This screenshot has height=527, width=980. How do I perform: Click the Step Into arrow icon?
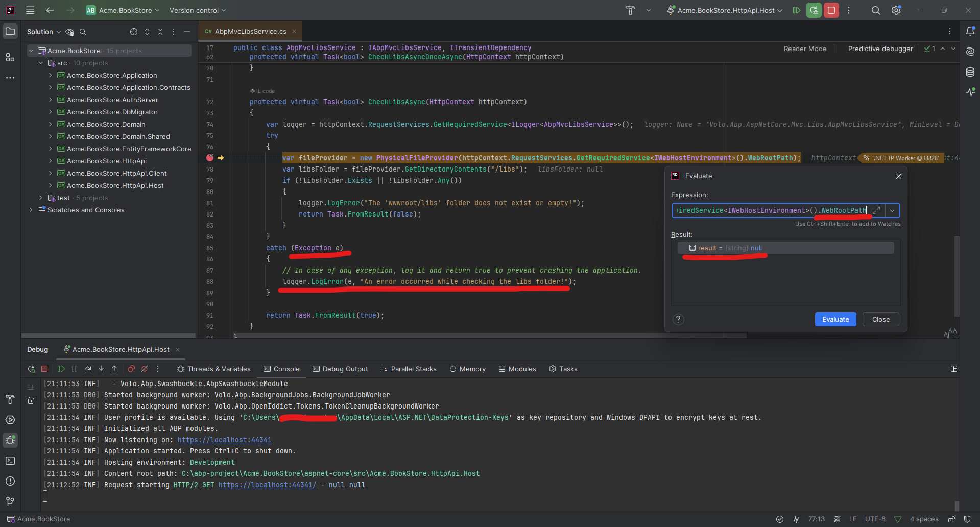coord(101,369)
